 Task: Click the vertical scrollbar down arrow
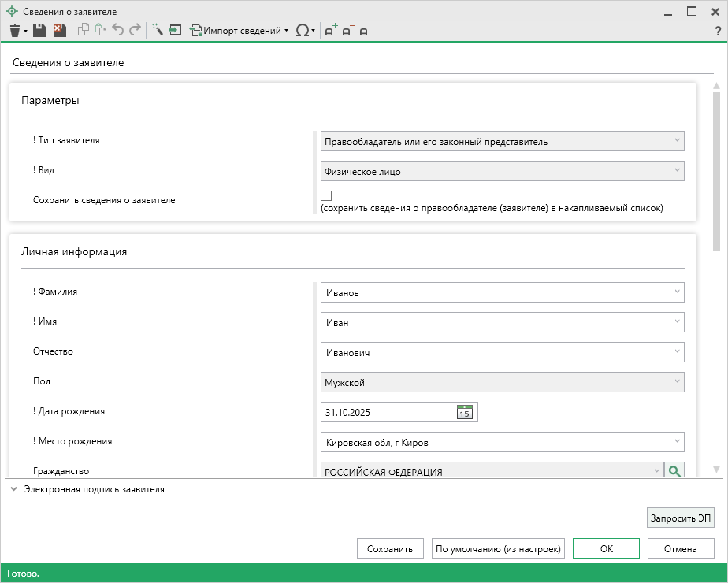[x=716, y=470]
